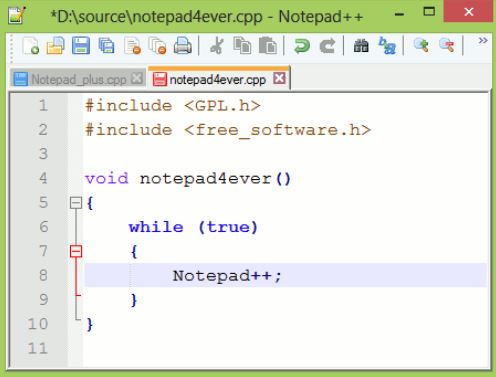This screenshot has width=496, height=377.
Task: Click the Zoom Out magnifier icon
Action: coord(447,45)
